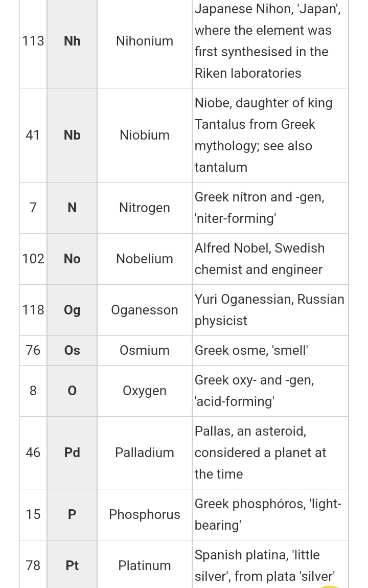Open the Osmium entry
This screenshot has width=368, height=588.
(x=144, y=350)
